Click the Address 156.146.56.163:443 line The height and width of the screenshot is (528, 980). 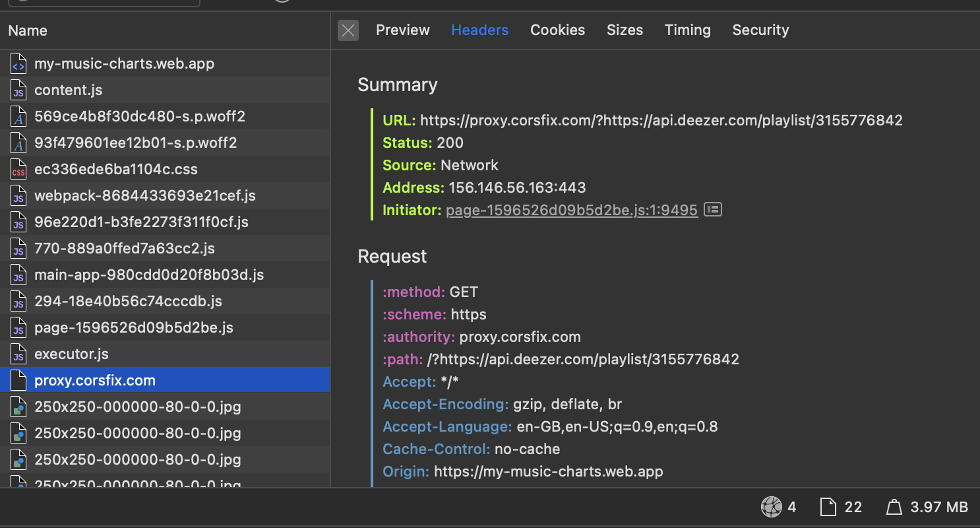tap(484, 188)
